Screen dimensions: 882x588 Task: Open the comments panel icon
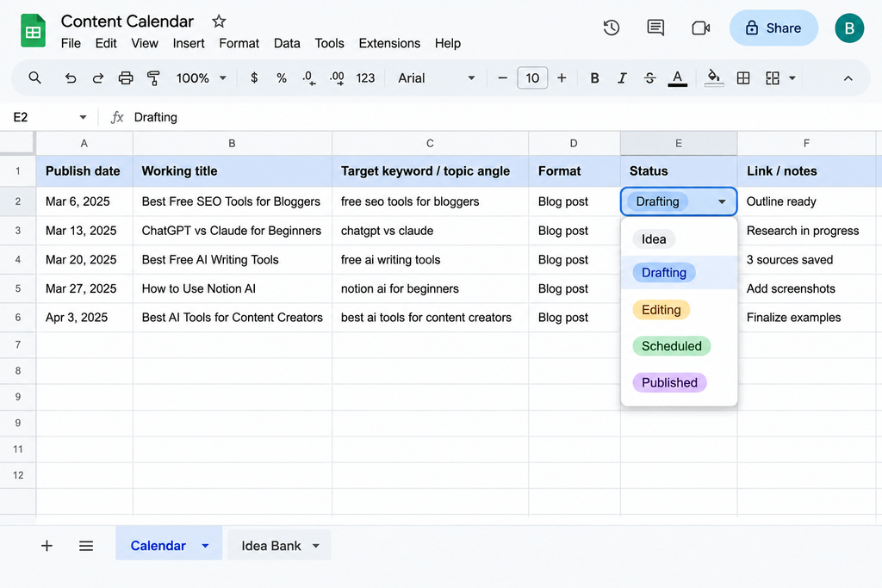(x=655, y=28)
